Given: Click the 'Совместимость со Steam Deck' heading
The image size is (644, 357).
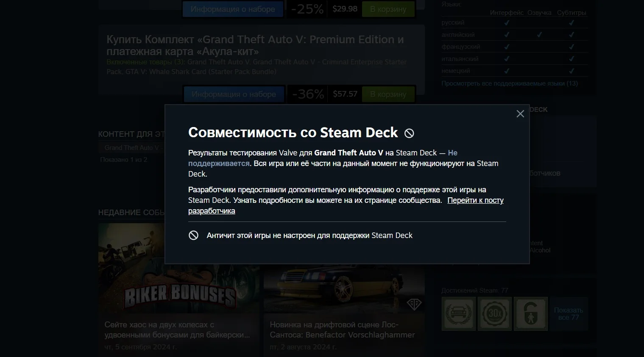Looking at the screenshot, I should [x=293, y=133].
